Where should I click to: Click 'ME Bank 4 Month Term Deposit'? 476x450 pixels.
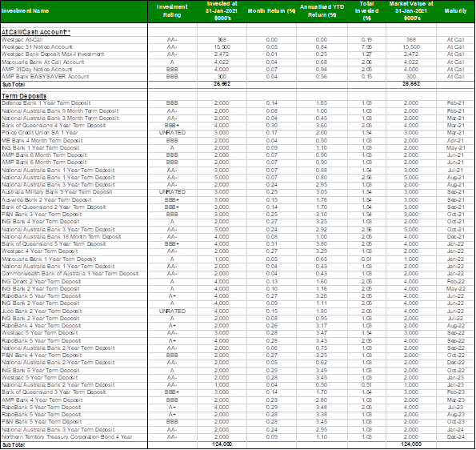coord(42,141)
